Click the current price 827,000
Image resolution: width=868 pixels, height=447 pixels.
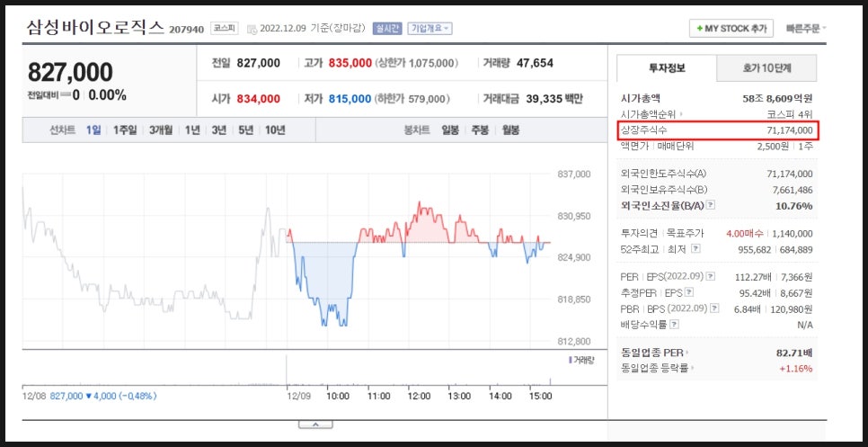(70, 72)
